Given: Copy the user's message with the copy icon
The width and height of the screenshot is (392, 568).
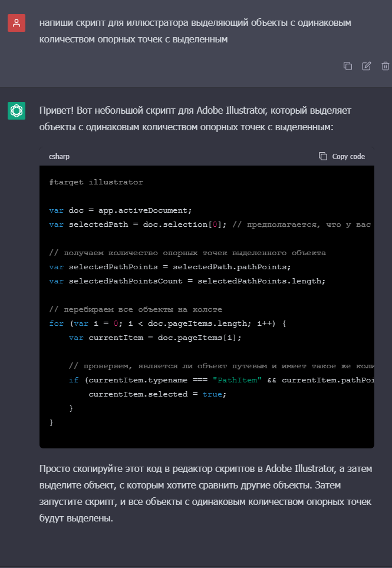Looking at the screenshot, I should [x=348, y=66].
